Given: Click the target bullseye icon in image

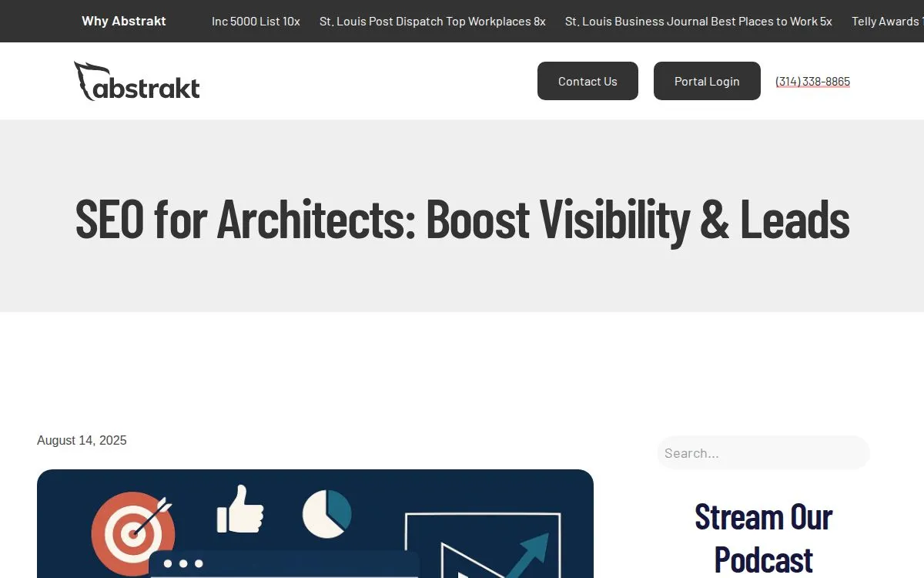Looking at the screenshot, I should point(132,533).
